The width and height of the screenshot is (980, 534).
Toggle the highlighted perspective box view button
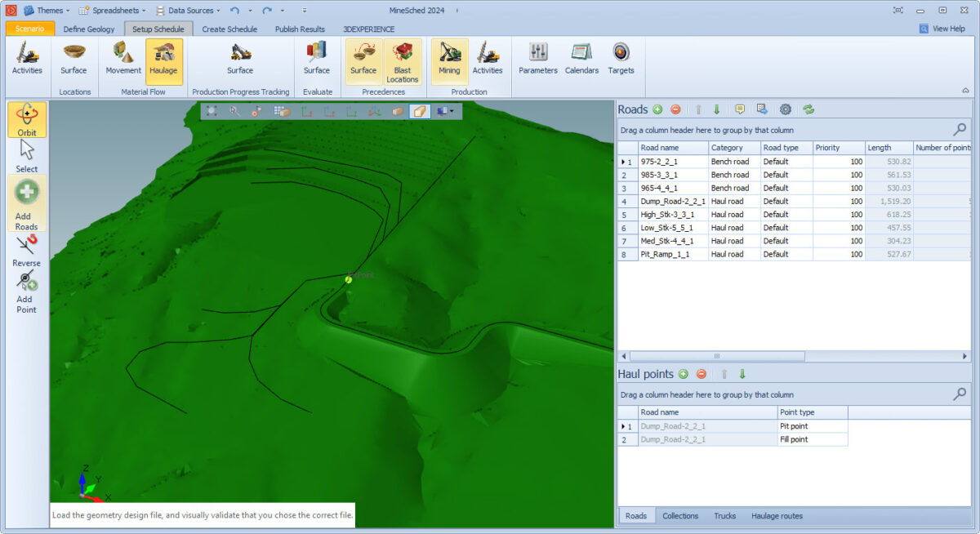[x=419, y=111]
